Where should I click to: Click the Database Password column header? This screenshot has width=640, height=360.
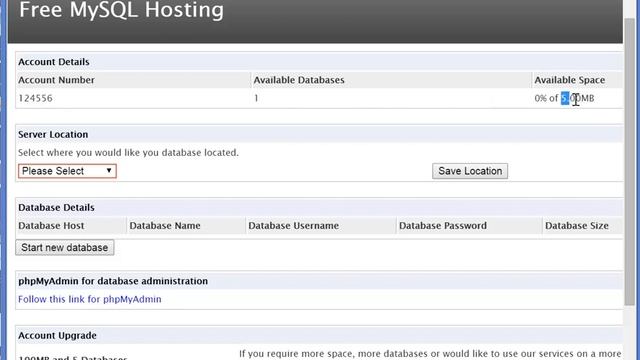coord(443,226)
